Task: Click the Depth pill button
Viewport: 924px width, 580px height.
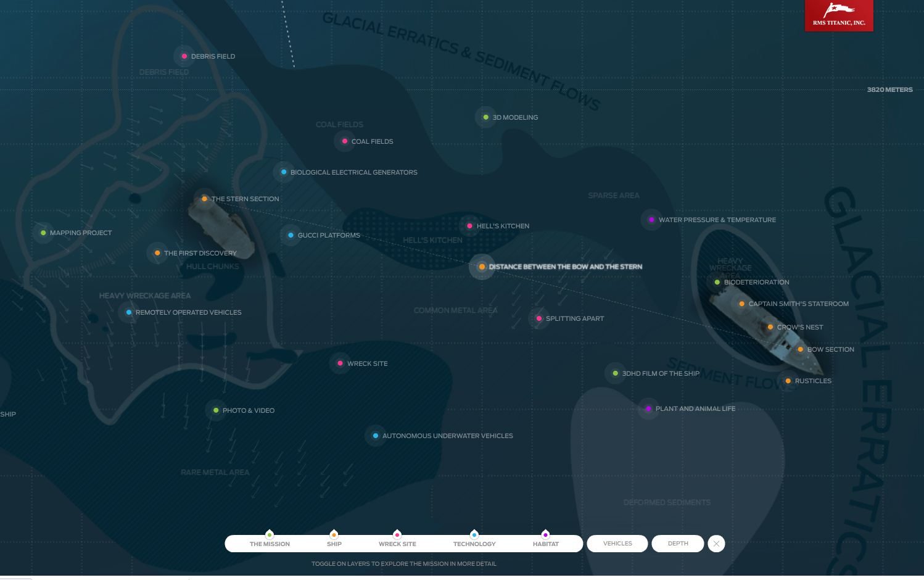Action: tap(678, 544)
